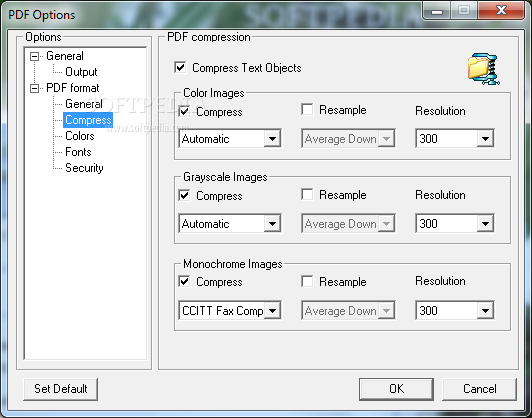
Task: Select top-level General in options tree
Action: pyautogui.click(x=65, y=56)
